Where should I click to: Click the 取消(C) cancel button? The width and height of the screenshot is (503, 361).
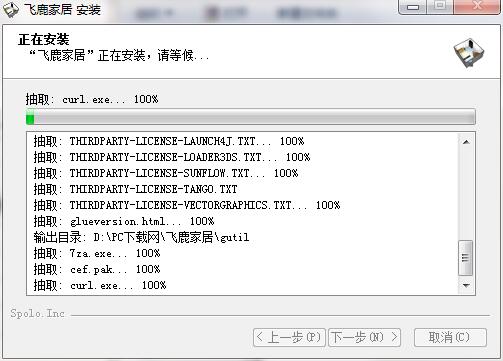(x=450, y=337)
